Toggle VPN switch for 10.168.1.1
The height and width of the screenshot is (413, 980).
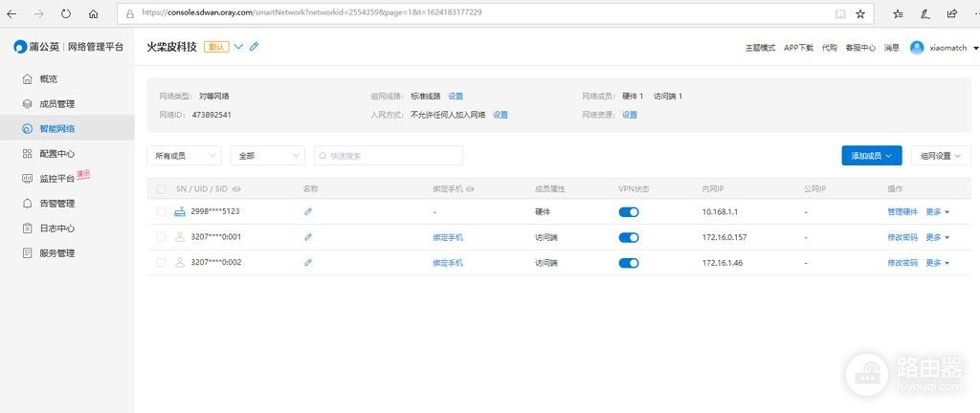[x=629, y=212]
